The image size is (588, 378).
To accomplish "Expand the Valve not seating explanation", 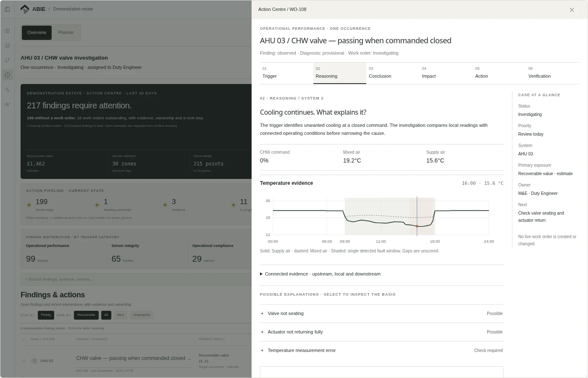I will [x=381, y=313].
